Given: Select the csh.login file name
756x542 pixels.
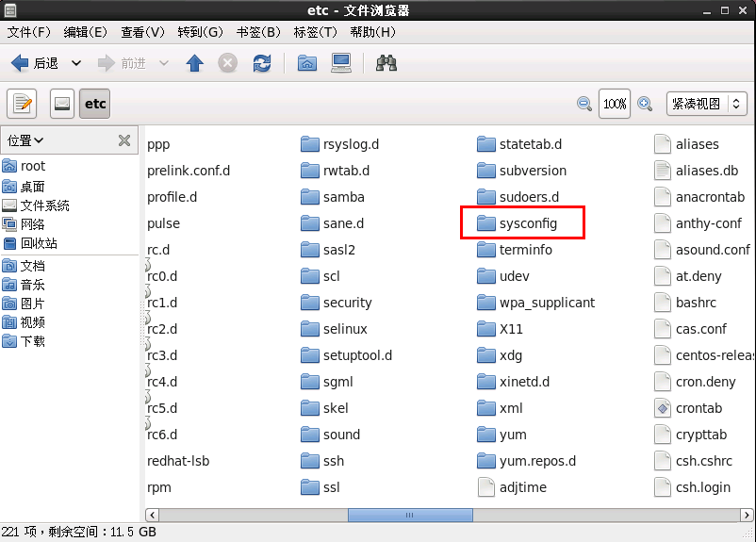Looking at the screenshot, I should tap(703, 487).
